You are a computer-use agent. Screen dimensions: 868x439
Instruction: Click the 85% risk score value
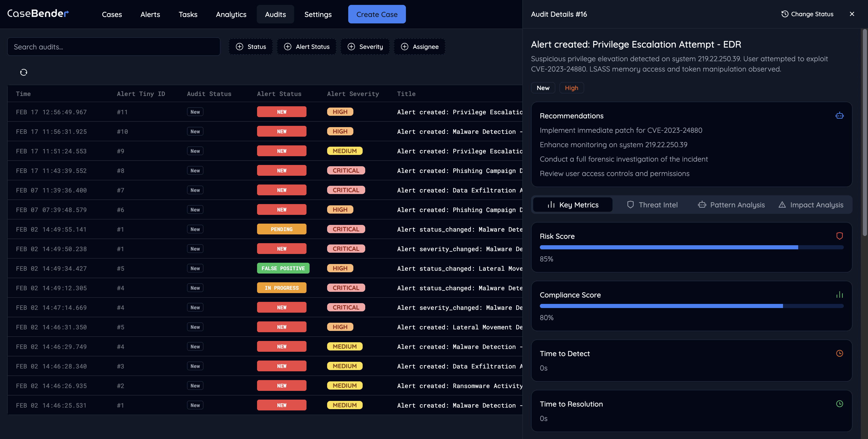546,259
